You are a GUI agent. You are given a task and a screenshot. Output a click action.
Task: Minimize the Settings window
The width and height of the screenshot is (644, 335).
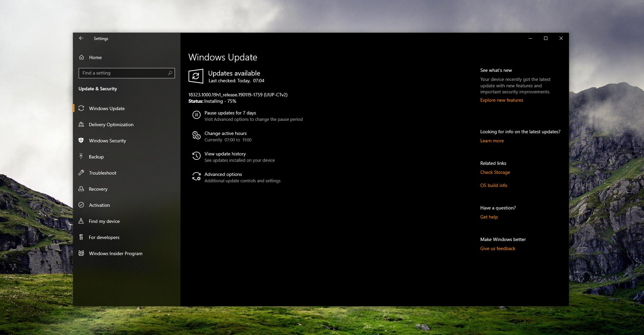[x=530, y=38]
